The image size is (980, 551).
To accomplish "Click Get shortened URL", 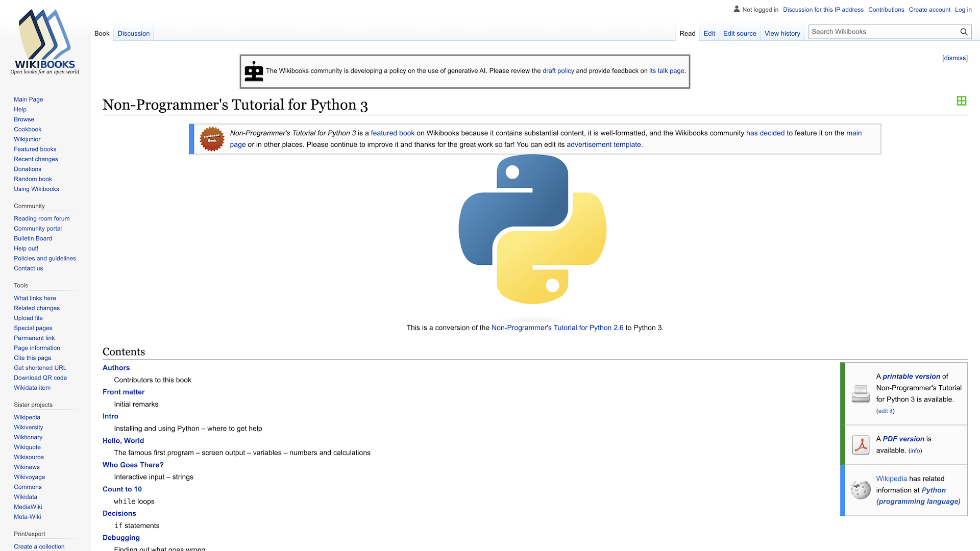I will pyautogui.click(x=40, y=368).
